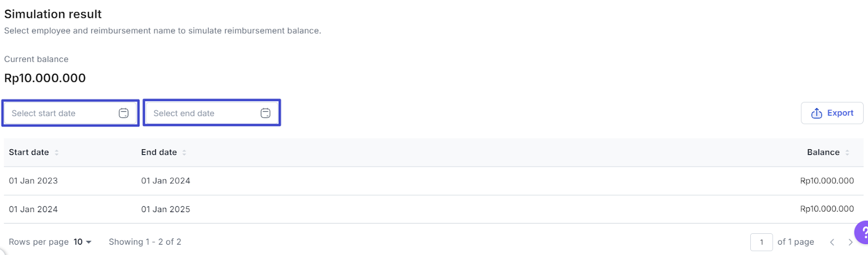Open the purple help bubble icon
The height and width of the screenshot is (255, 868).
coord(861,232)
